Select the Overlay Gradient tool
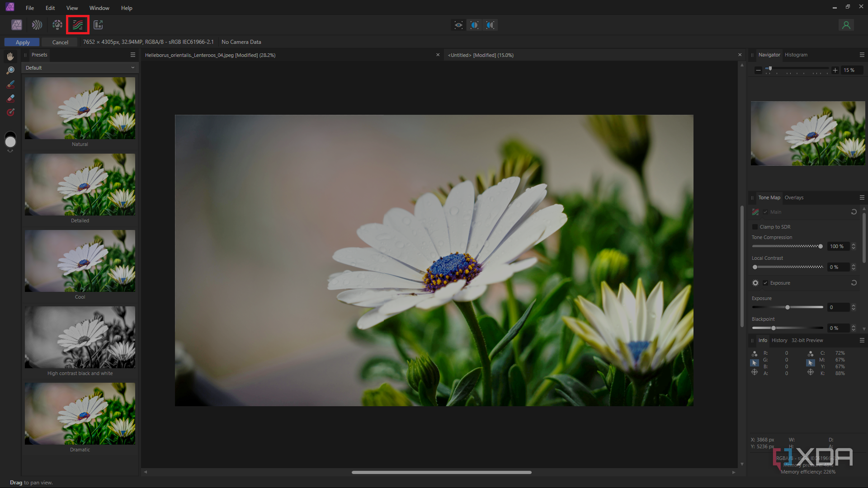868x488 pixels. click(10, 113)
